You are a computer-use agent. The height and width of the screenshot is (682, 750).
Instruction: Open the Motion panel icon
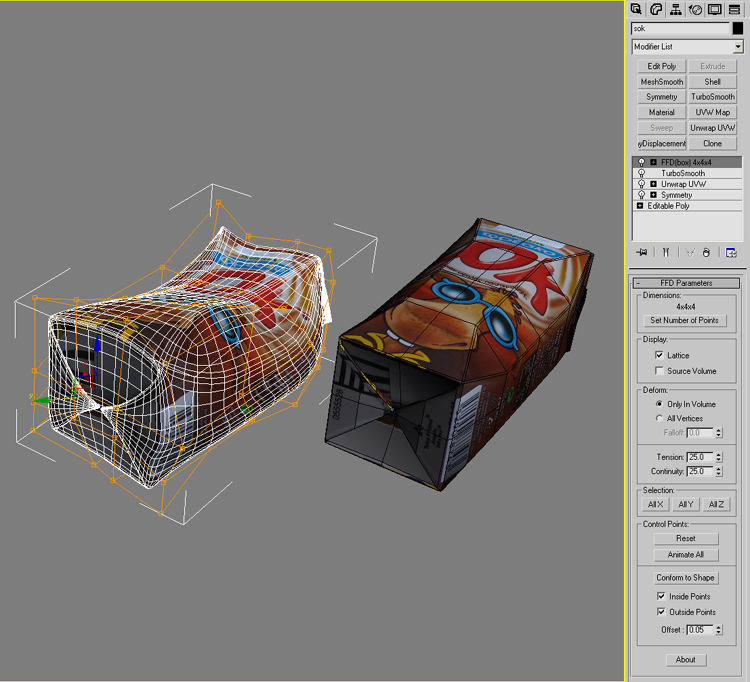click(695, 9)
